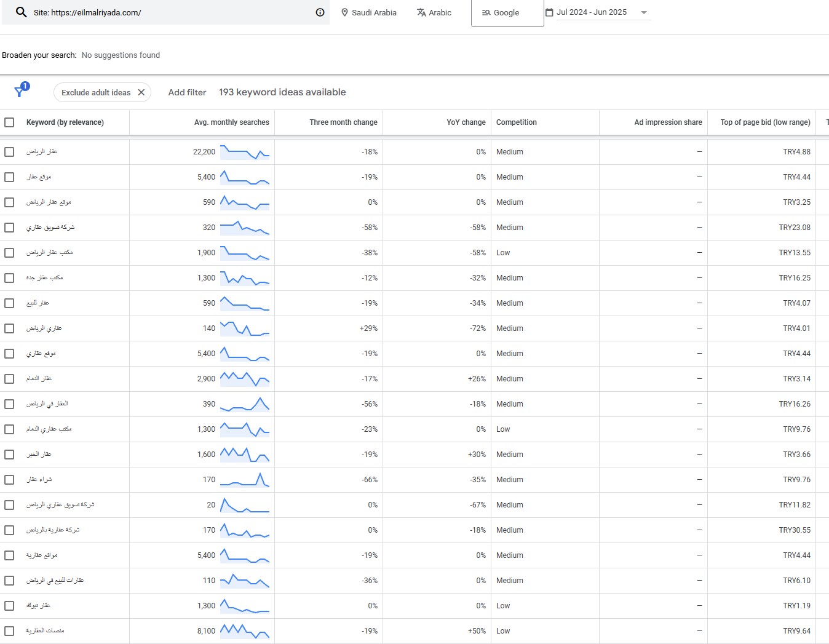
Task: Remove the Exclude adult ideas filter
Action: tap(141, 92)
